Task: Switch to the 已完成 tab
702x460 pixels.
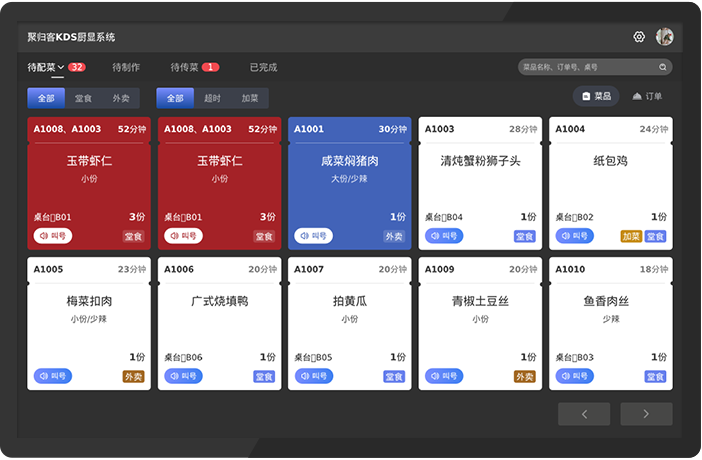Action: click(x=263, y=67)
